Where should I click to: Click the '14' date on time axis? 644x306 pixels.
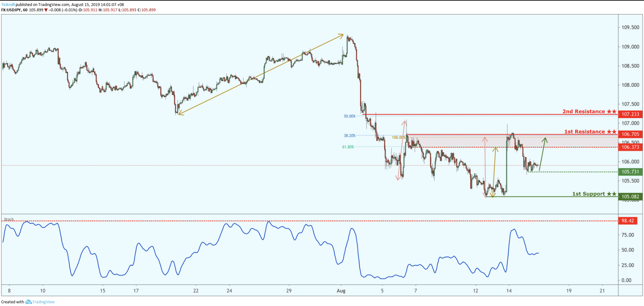[x=509, y=290]
